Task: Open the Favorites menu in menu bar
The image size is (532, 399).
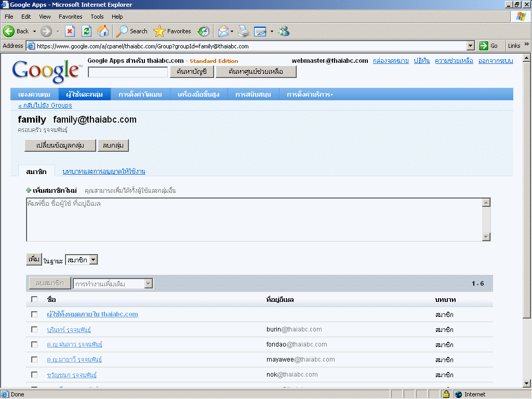Action: click(70, 17)
